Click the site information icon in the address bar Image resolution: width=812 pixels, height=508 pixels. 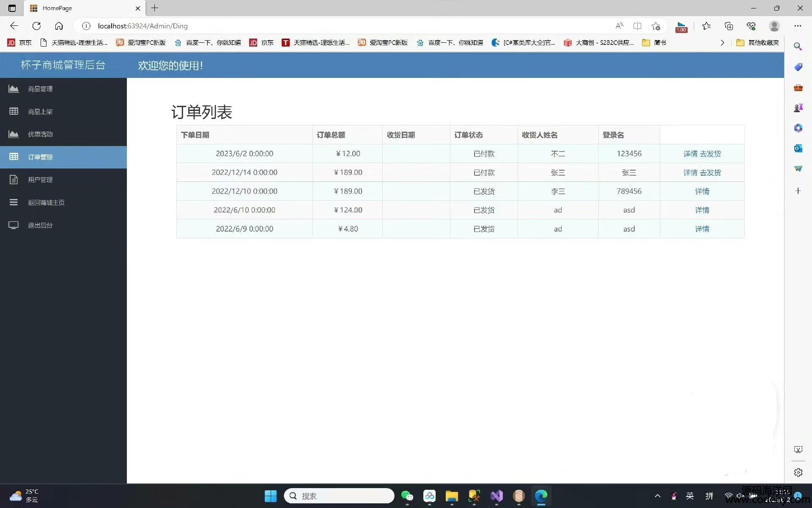(86, 26)
